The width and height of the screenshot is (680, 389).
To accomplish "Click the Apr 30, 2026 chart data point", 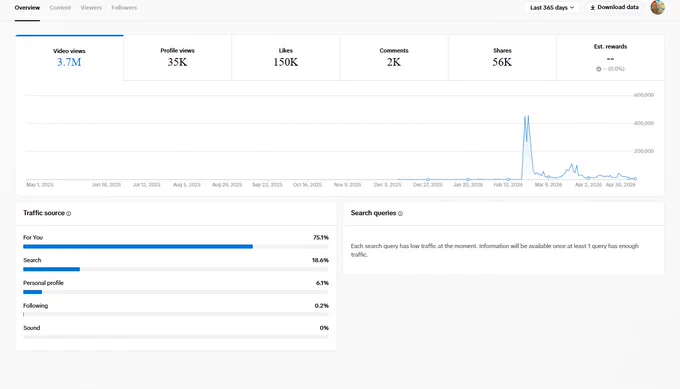I will [x=635, y=179].
